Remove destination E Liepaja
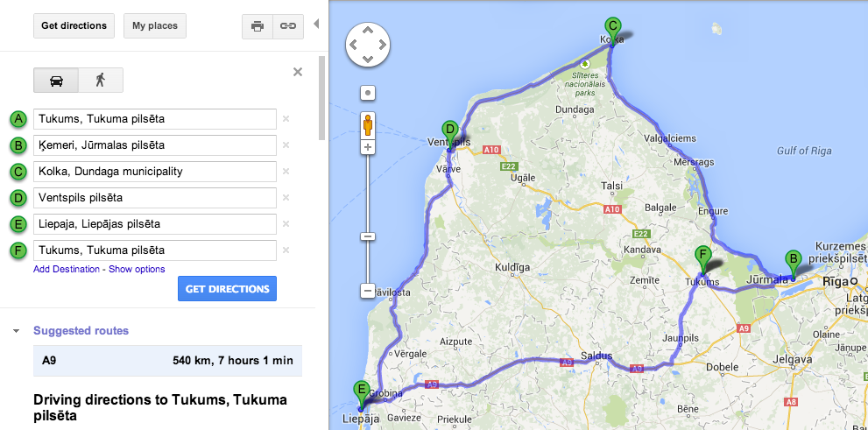 286,223
